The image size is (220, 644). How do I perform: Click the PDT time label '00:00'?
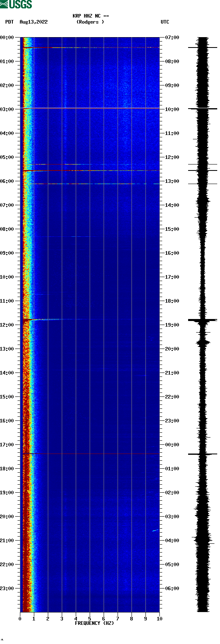7,38
